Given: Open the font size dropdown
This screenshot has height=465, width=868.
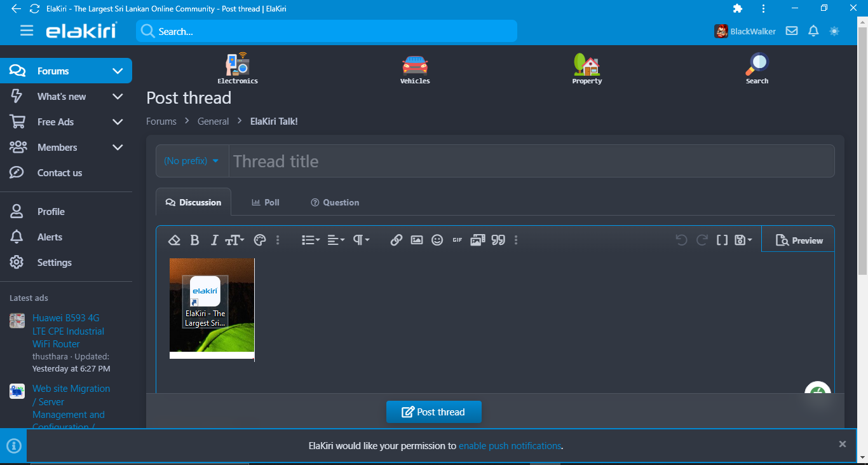Looking at the screenshot, I should pyautogui.click(x=234, y=240).
